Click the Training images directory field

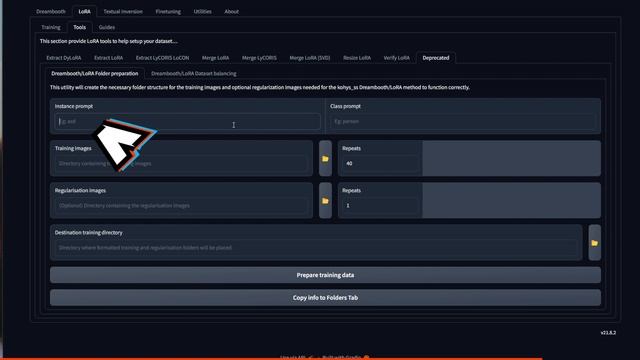click(181, 163)
